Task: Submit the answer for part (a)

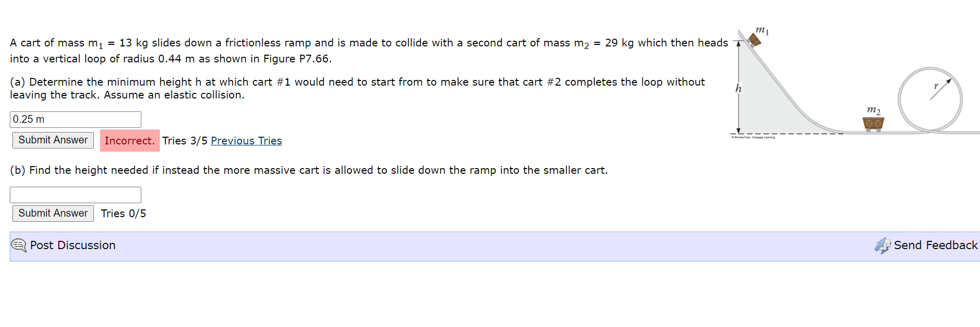Action: 52,140
